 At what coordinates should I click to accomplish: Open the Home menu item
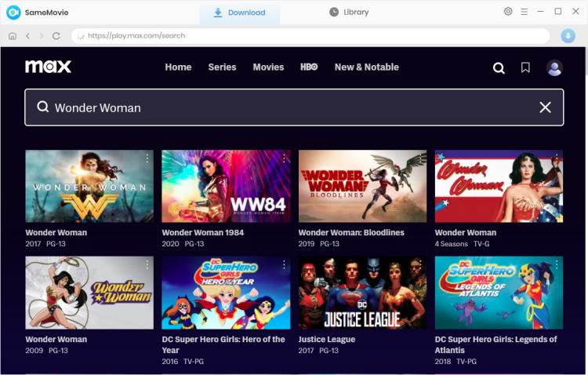[x=178, y=67]
